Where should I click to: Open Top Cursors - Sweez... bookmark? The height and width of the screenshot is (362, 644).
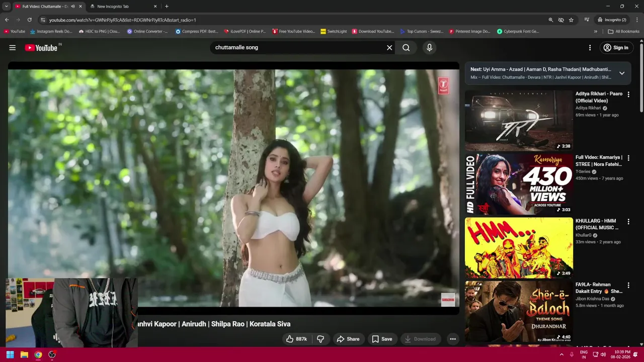click(422, 31)
